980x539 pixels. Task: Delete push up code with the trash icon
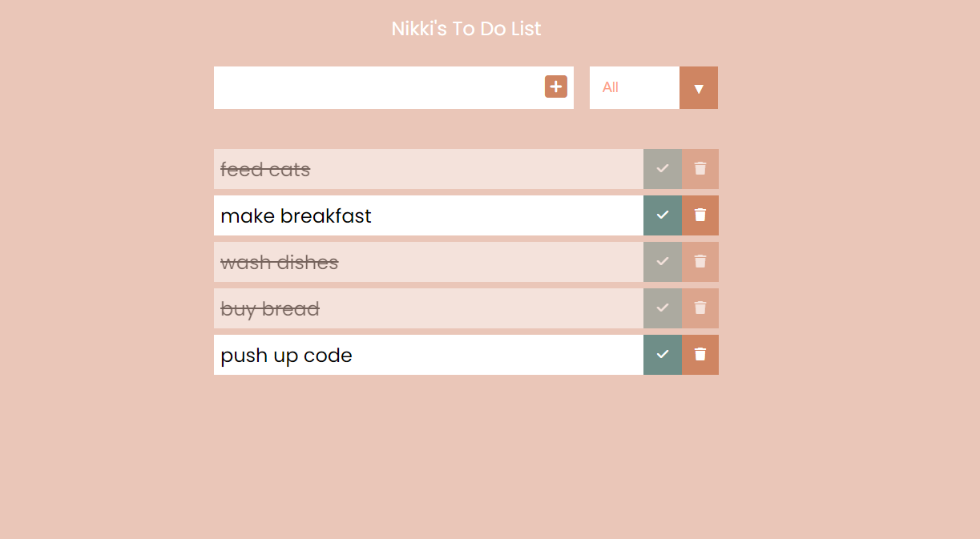click(700, 354)
